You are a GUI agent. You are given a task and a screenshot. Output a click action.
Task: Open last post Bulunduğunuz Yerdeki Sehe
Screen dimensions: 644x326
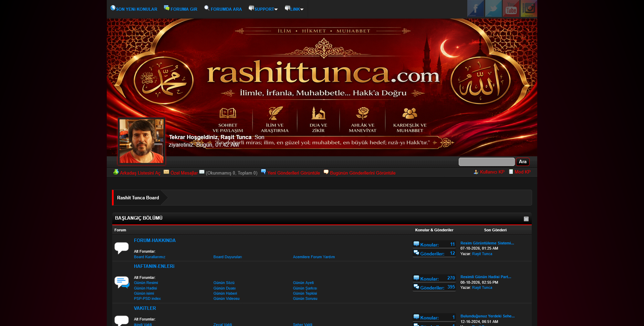(x=488, y=316)
